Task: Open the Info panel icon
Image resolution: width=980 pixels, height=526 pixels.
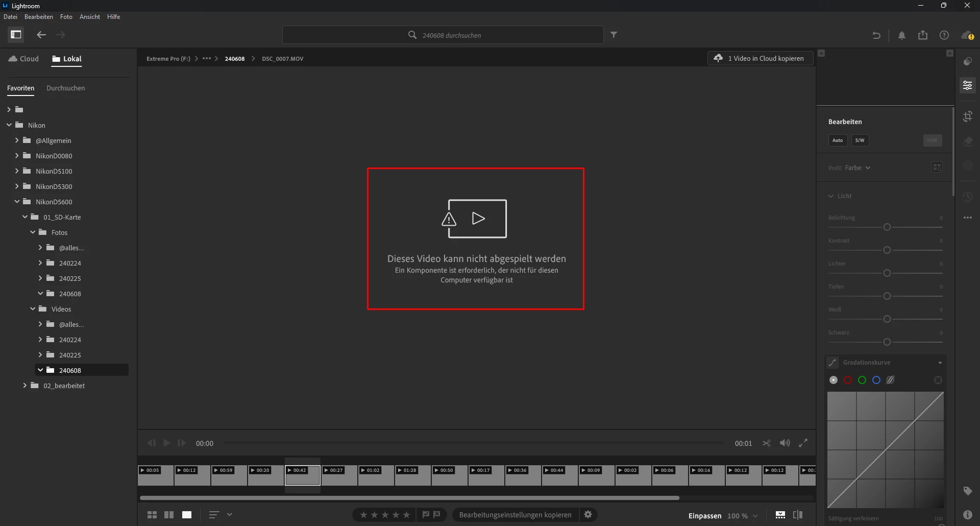Action: click(968, 515)
